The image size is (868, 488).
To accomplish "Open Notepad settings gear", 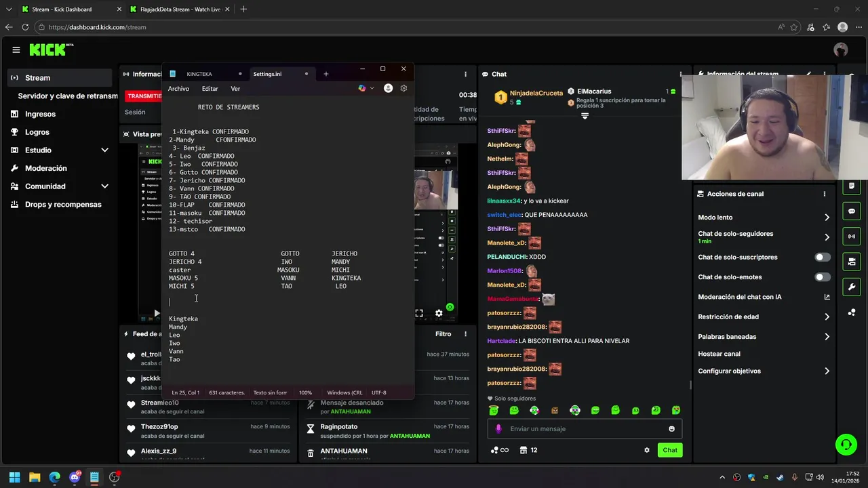I will coord(403,88).
